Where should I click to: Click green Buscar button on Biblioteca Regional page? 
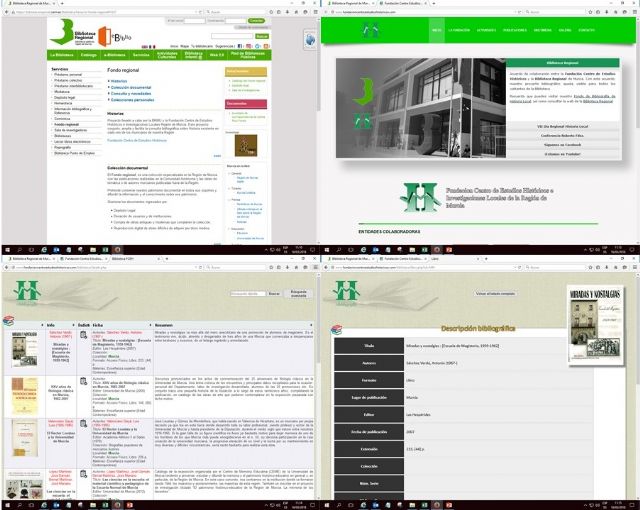click(262, 36)
